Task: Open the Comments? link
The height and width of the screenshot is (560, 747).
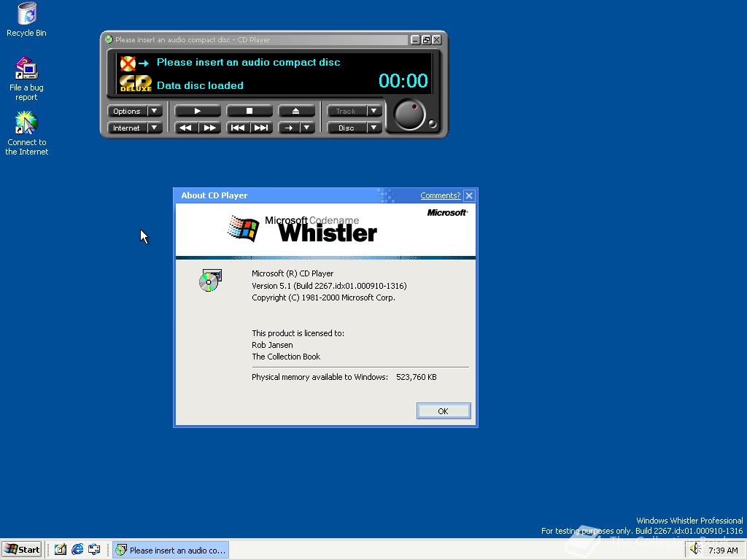Action: (440, 195)
